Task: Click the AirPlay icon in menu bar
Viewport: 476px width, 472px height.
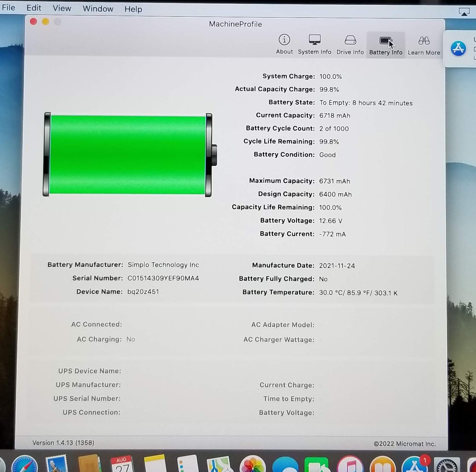Action: [x=464, y=12]
